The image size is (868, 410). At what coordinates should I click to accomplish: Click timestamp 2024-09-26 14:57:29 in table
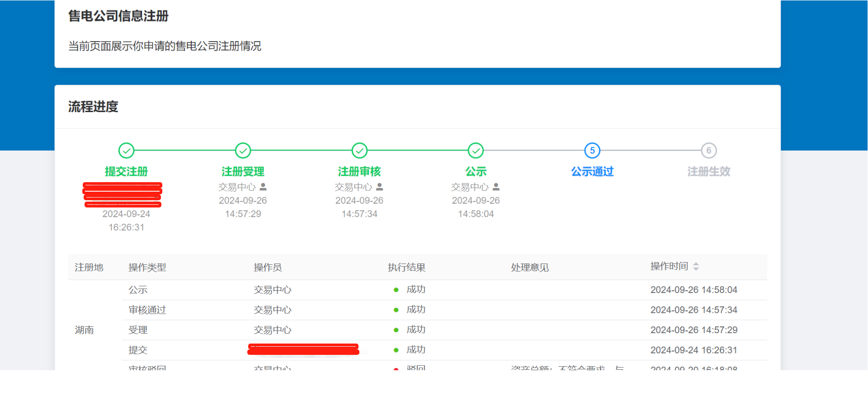pos(693,330)
